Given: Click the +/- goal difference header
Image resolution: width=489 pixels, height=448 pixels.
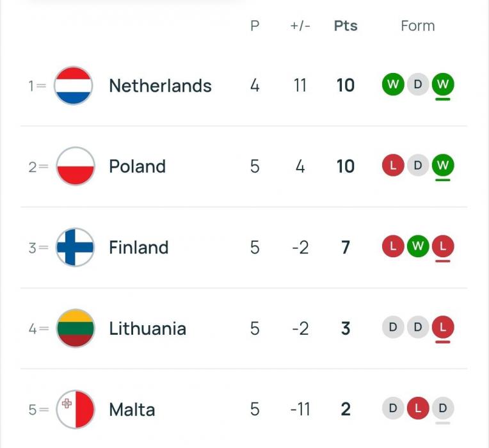Looking at the screenshot, I should click(x=300, y=26).
